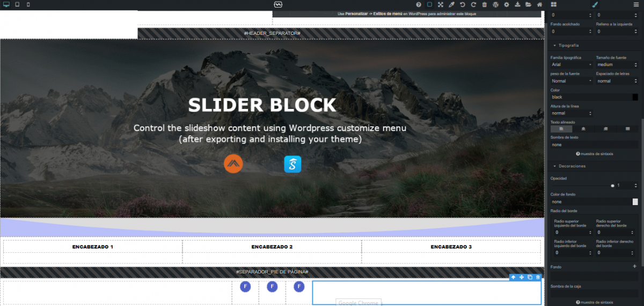This screenshot has height=306, width=644.
Task: Select the eyedropper tool
Action: point(451,4)
